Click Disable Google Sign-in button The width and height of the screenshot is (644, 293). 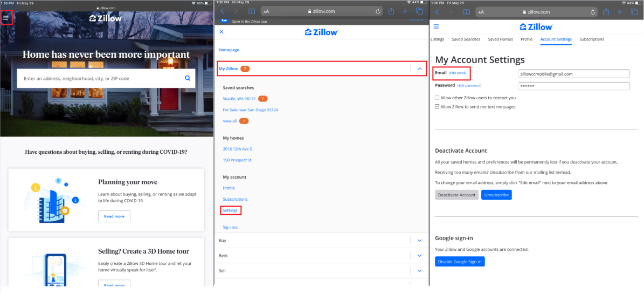click(460, 261)
